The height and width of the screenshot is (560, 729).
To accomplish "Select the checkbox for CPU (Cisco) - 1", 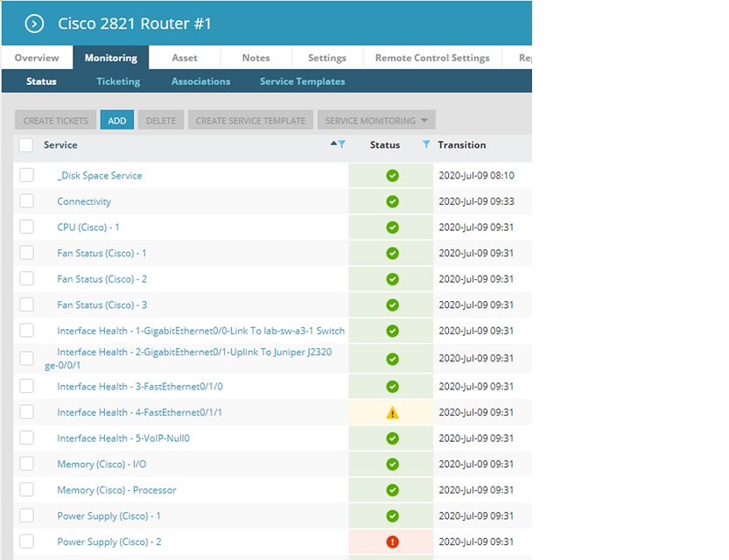I will [26, 227].
